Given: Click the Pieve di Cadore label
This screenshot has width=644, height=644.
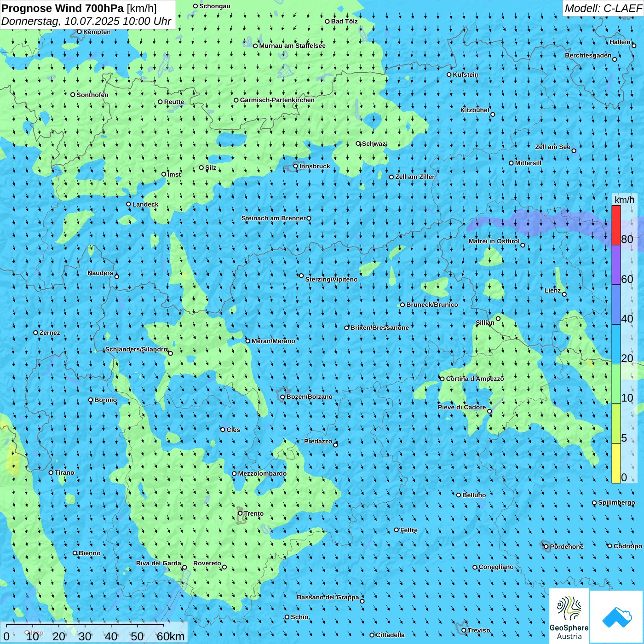Looking at the screenshot, I should tap(462, 407).
